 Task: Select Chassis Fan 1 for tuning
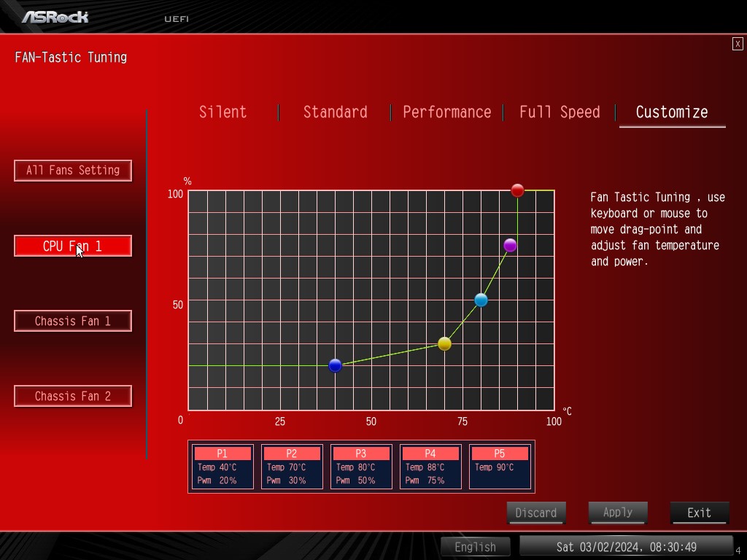(73, 321)
